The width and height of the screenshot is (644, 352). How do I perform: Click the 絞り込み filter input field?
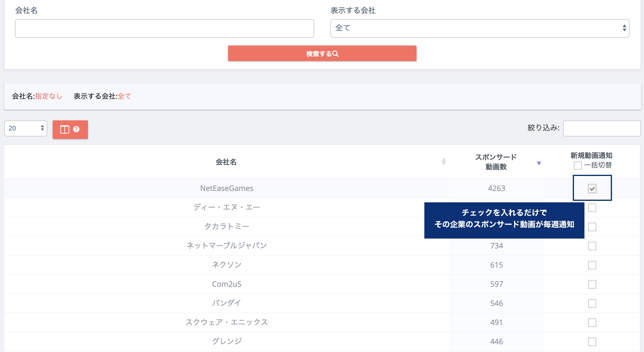coord(602,128)
